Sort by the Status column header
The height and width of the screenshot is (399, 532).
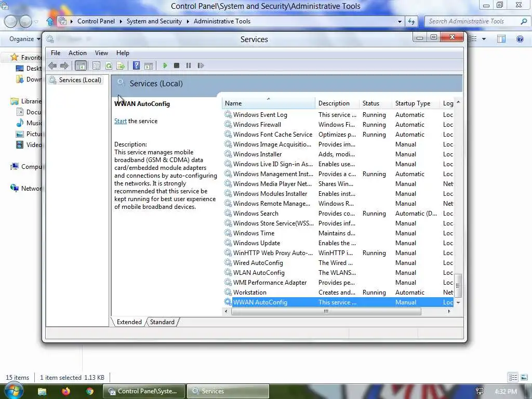click(x=375, y=103)
